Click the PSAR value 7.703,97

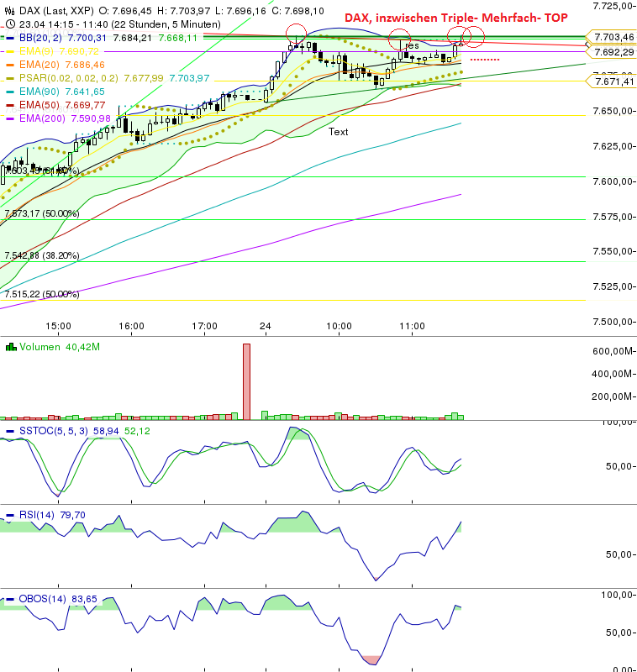(189, 78)
